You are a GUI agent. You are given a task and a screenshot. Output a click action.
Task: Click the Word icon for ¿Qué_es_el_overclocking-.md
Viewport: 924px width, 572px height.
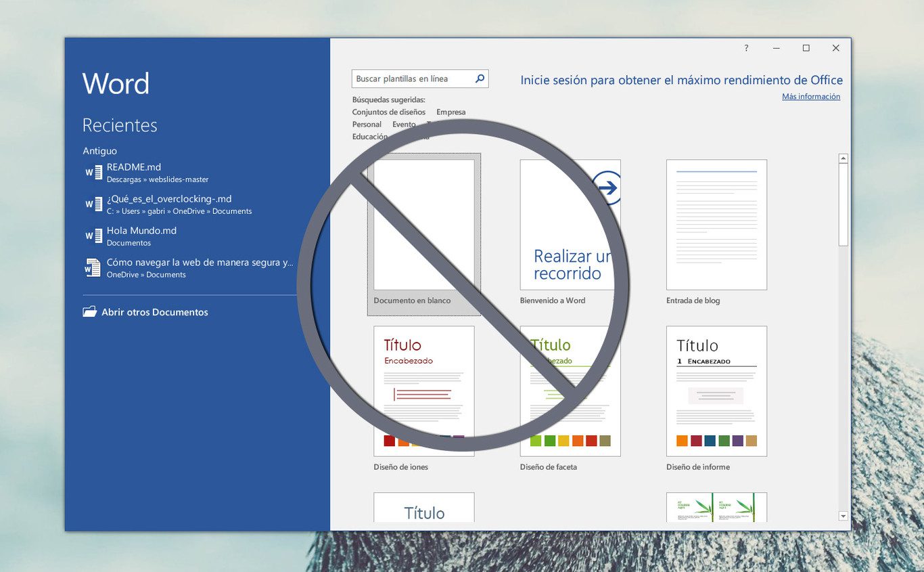(x=93, y=204)
